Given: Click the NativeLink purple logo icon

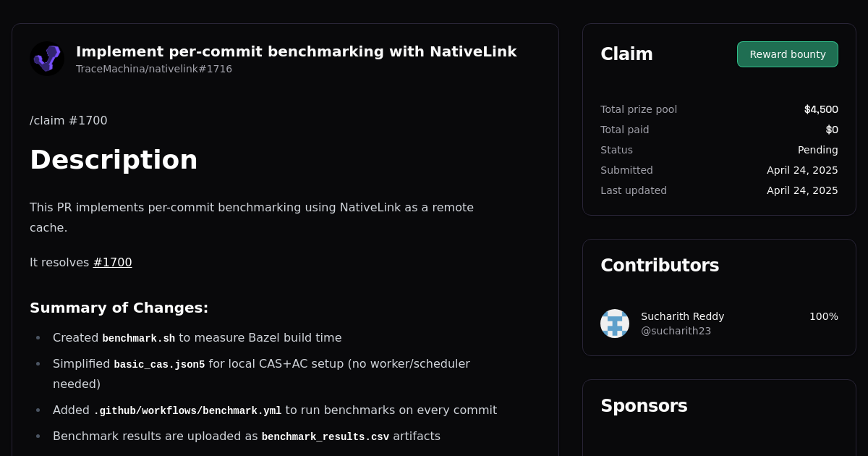Looking at the screenshot, I should (x=47, y=58).
